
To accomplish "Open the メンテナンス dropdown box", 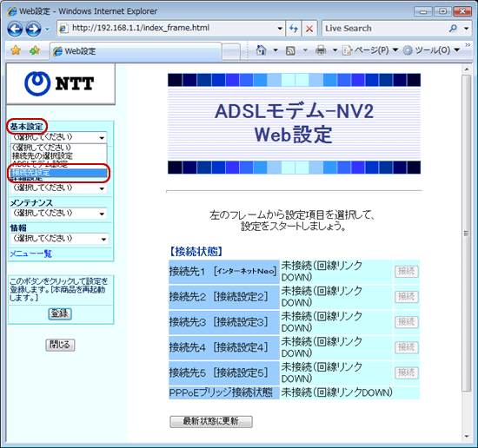I will click(x=58, y=214).
